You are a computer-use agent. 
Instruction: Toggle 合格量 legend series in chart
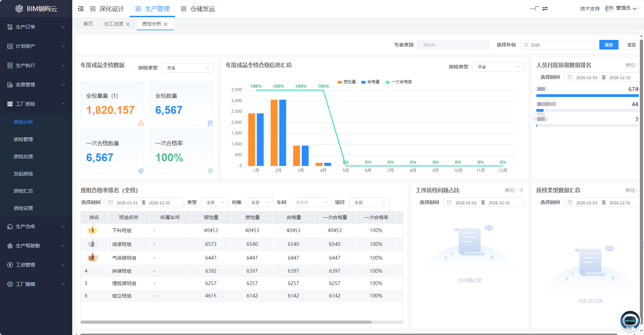click(x=371, y=82)
